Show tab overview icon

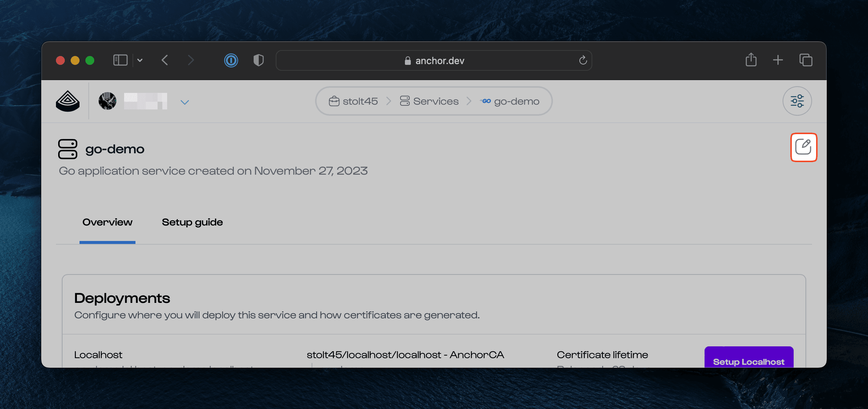tap(805, 60)
